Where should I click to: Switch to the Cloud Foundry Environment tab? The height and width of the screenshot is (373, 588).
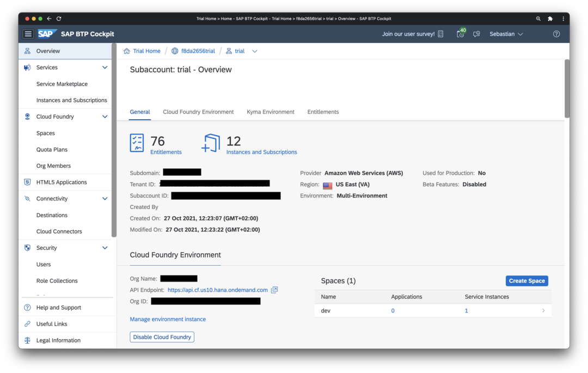pyautogui.click(x=198, y=112)
